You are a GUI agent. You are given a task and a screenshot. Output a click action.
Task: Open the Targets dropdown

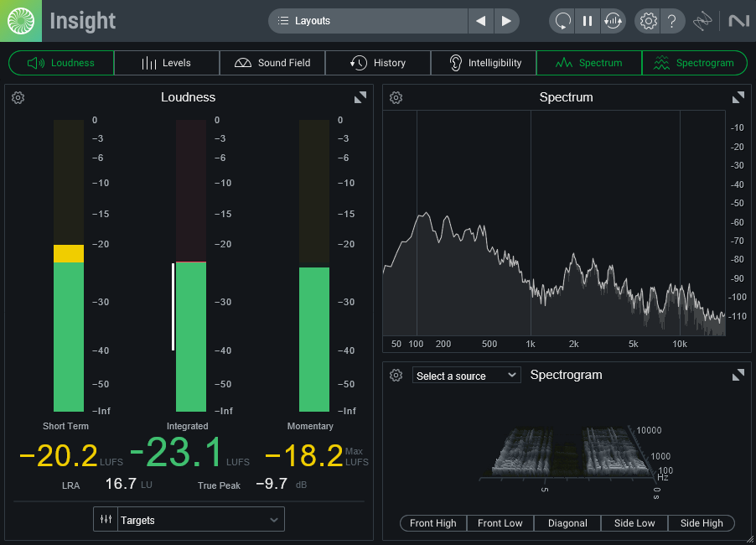pos(200,520)
